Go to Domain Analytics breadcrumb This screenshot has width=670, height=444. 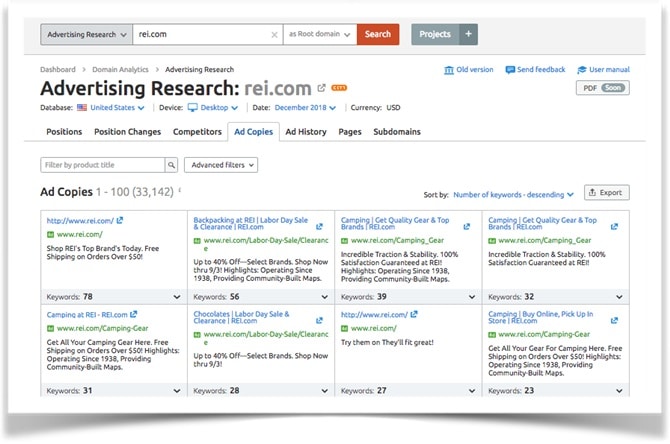point(120,69)
